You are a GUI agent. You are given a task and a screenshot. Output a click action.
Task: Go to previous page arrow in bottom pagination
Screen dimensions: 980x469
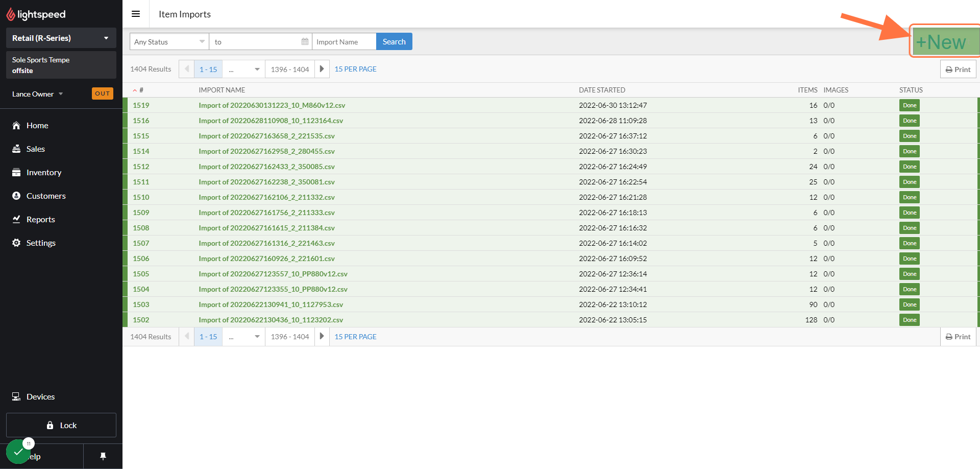coord(186,336)
